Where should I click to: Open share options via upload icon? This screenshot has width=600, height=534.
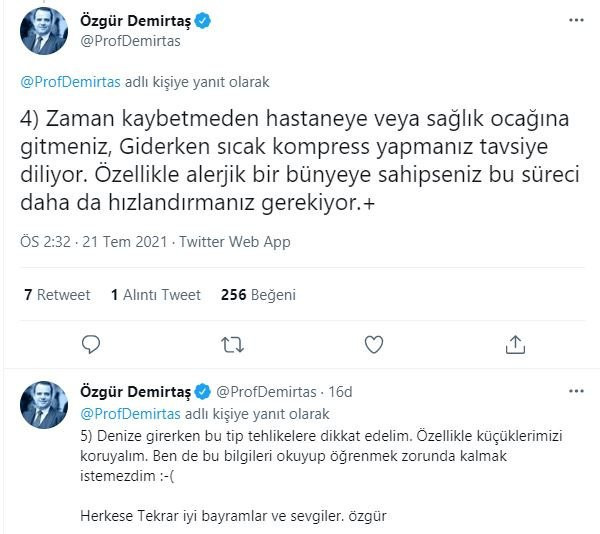tap(515, 344)
